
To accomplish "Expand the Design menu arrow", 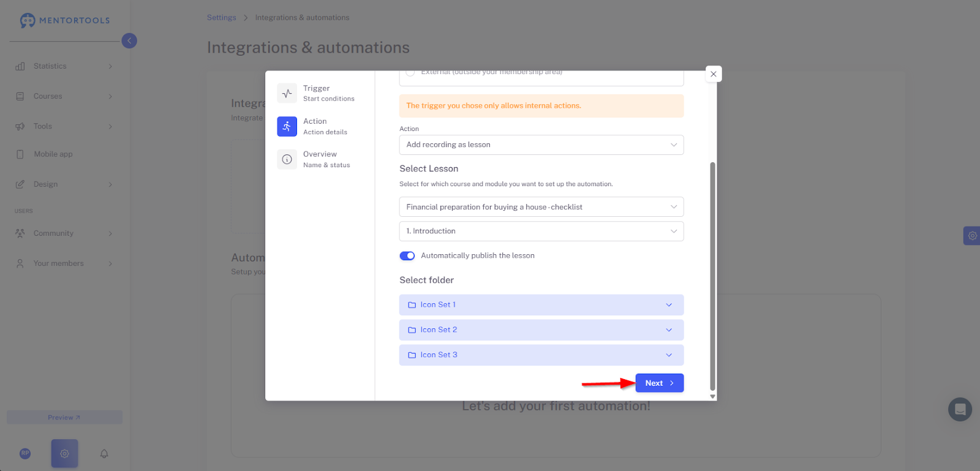I will pos(110,184).
